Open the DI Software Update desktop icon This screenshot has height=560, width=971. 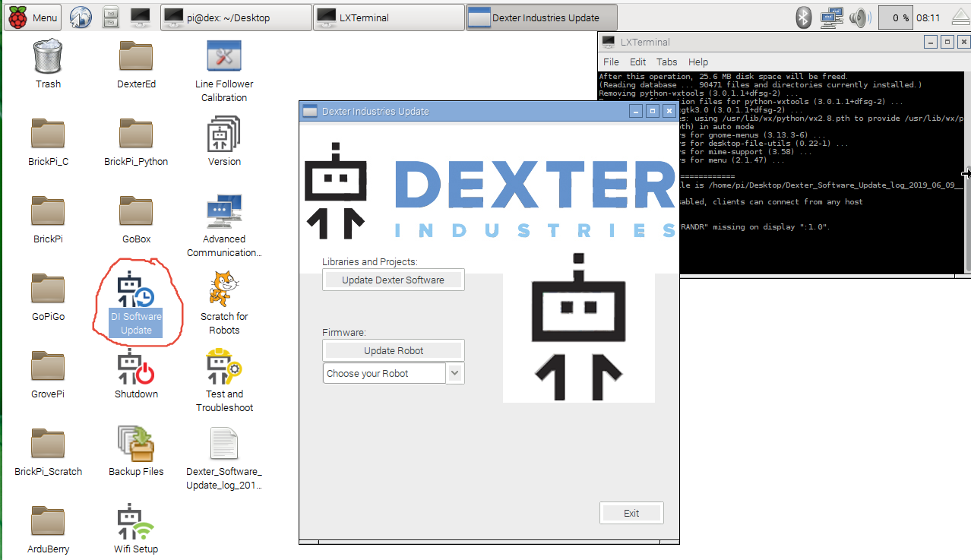136,292
